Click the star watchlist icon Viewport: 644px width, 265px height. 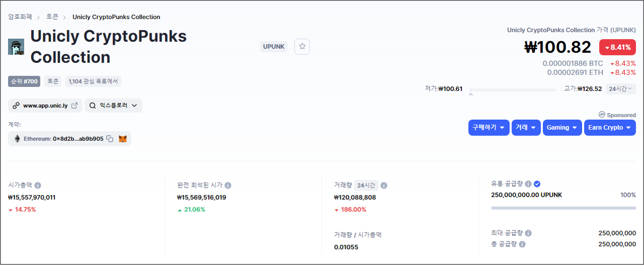click(x=302, y=47)
